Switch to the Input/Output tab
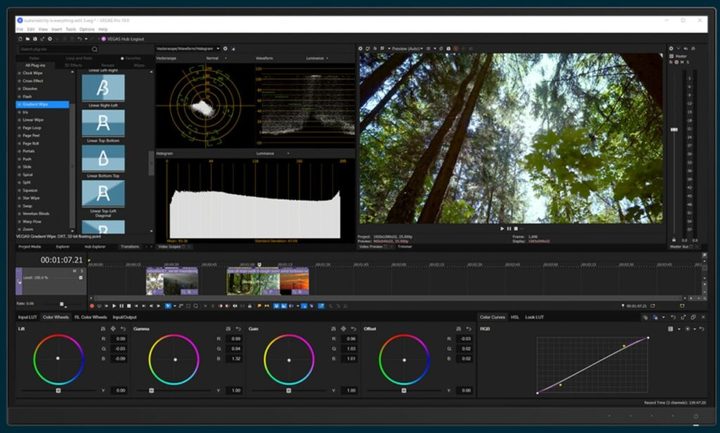Viewport: 720px width, 433px height. 124,317
